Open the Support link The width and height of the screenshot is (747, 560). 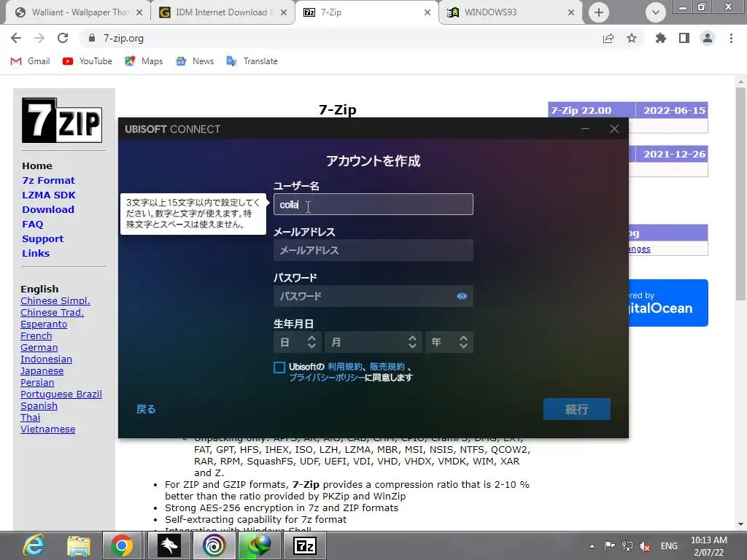click(x=42, y=239)
